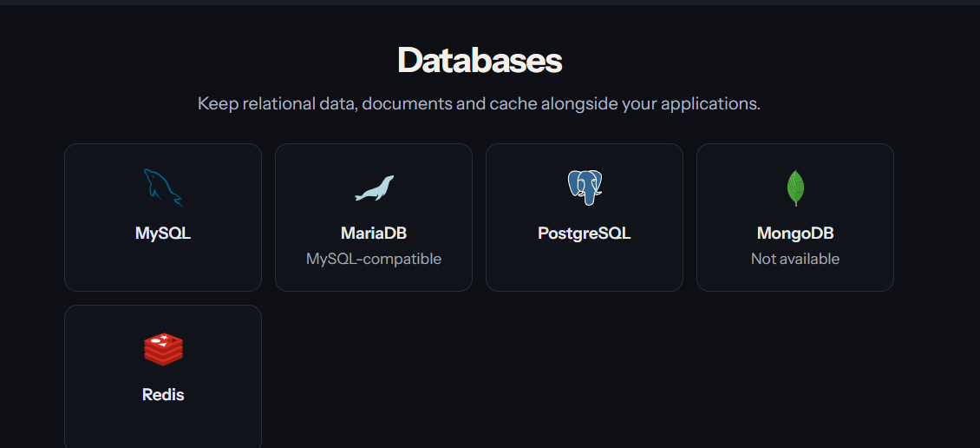Select the MySQL label text
980x448 pixels.
click(x=163, y=234)
